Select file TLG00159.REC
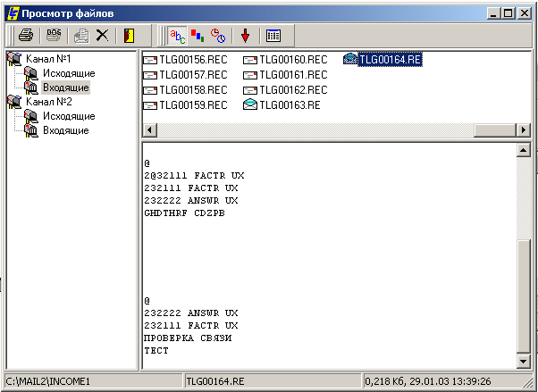The image size is (538, 392). point(194,105)
